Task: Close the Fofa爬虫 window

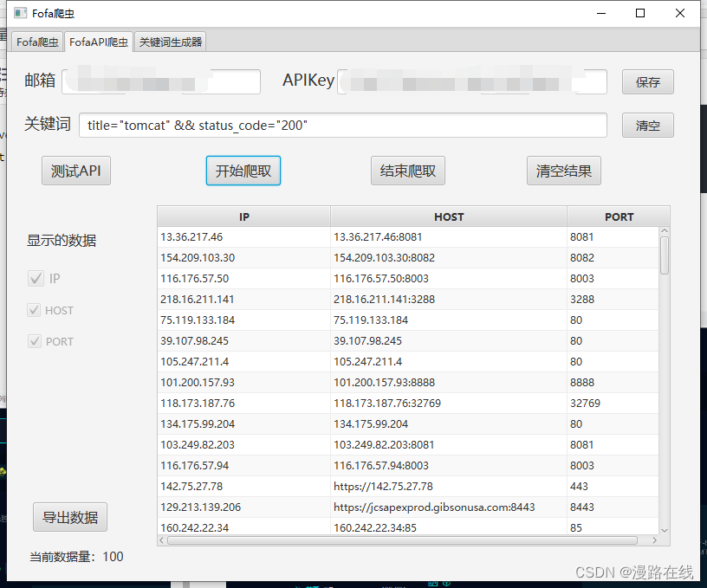Action: (x=680, y=13)
